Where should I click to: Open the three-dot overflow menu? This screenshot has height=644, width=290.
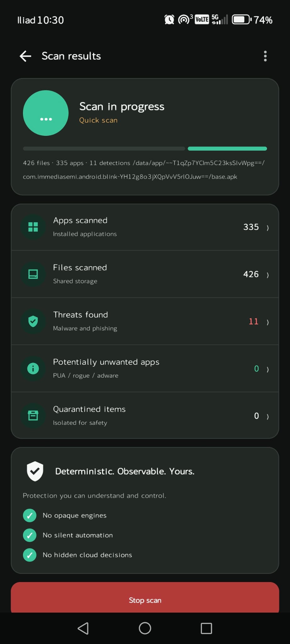pyautogui.click(x=265, y=56)
